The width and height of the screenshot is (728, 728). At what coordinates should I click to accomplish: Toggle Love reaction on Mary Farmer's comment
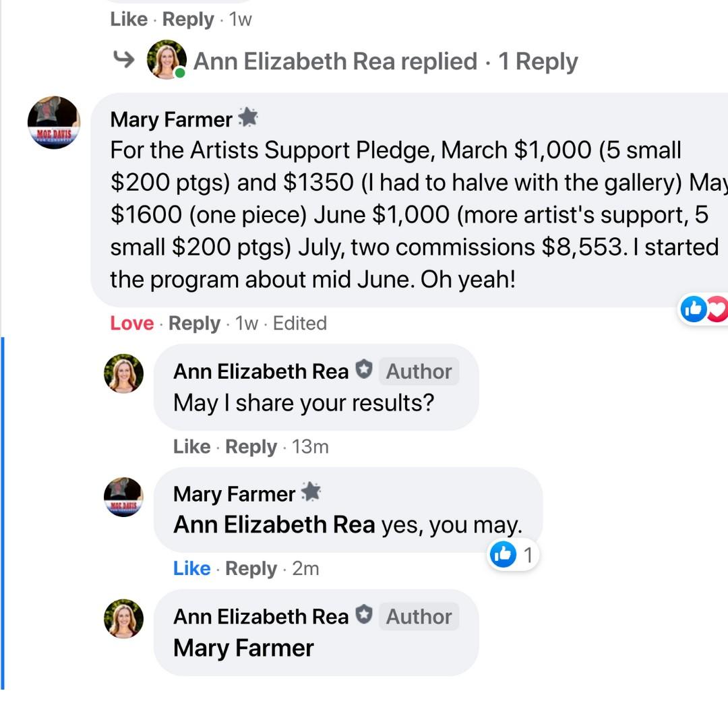[132, 324]
